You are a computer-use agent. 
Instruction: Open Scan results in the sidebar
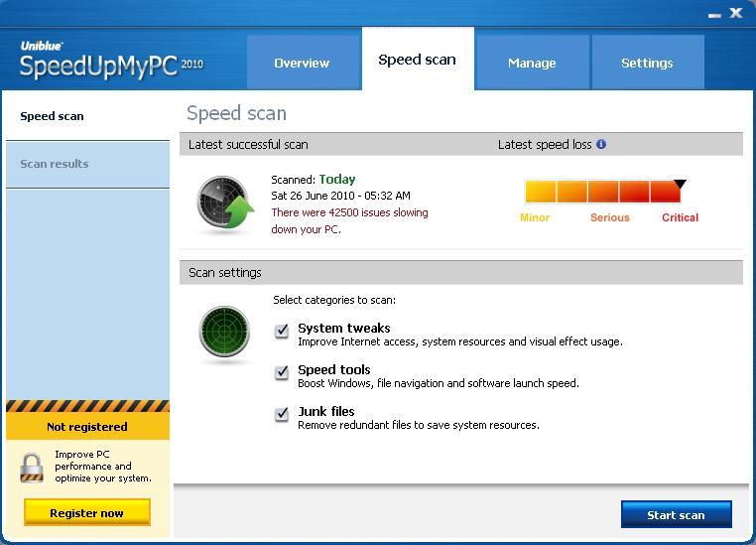click(x=87, y=164)
